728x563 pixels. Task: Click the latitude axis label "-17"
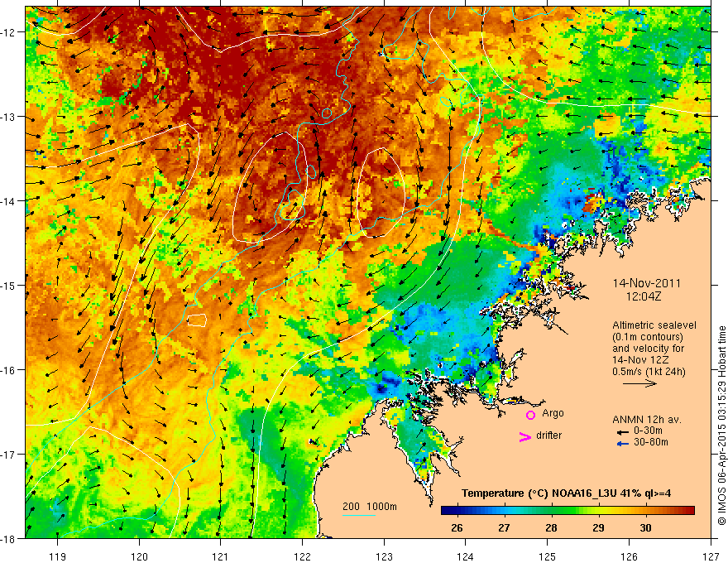(8, 455)
